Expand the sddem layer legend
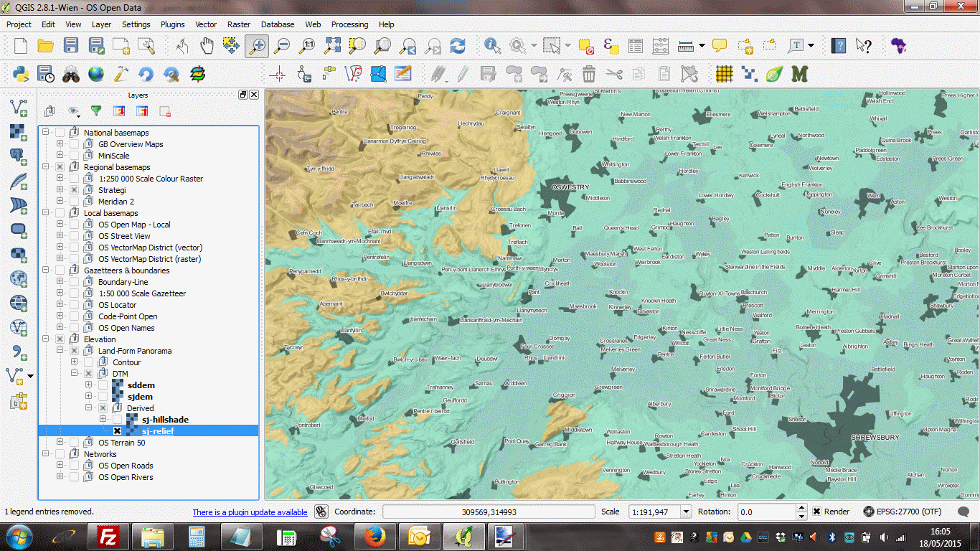This screenshot has height=551, width=980. point(88,385)
